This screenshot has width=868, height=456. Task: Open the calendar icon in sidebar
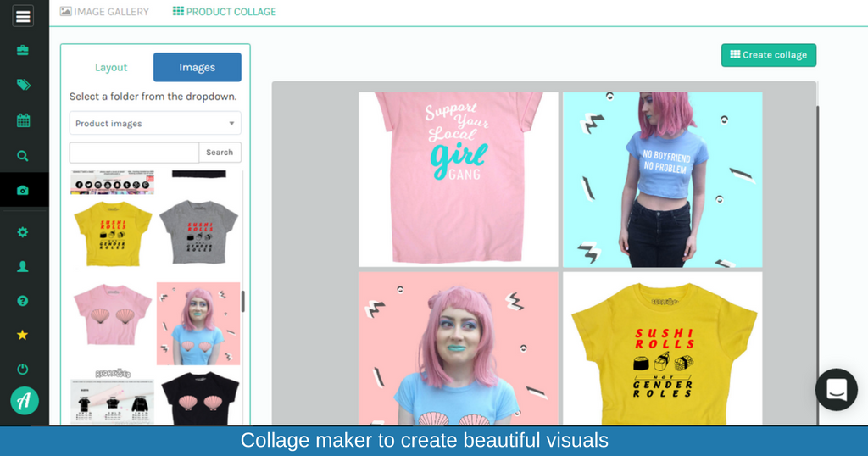[x=23, y=120]
